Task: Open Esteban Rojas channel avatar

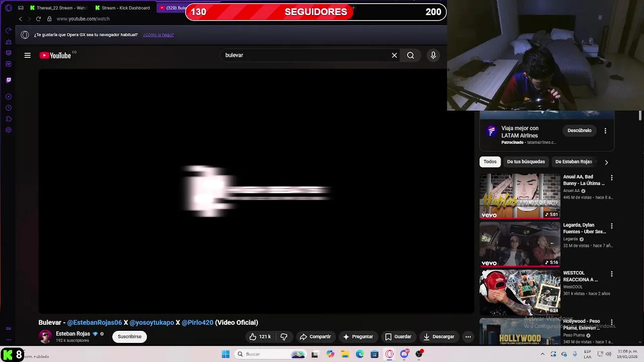Action: [x=45, y=337]
